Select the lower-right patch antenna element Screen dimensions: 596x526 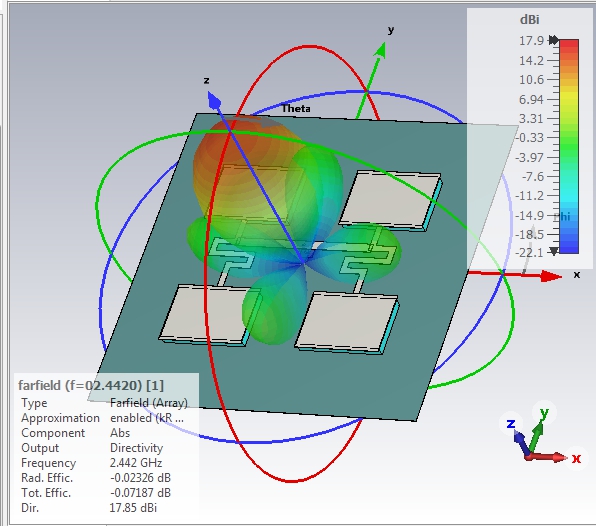(347, 323)
